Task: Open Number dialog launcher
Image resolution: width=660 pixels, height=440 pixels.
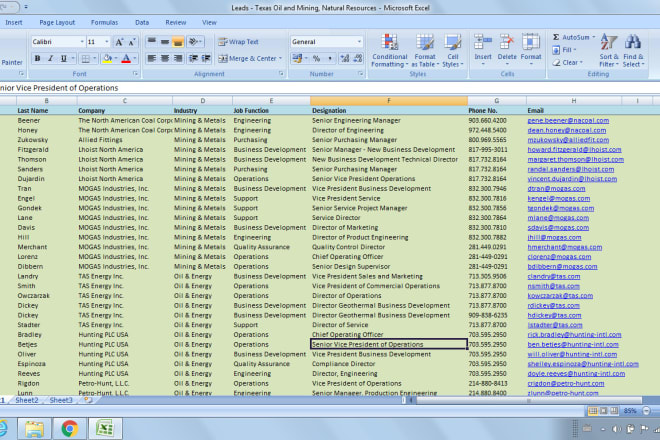Action: 361,74
